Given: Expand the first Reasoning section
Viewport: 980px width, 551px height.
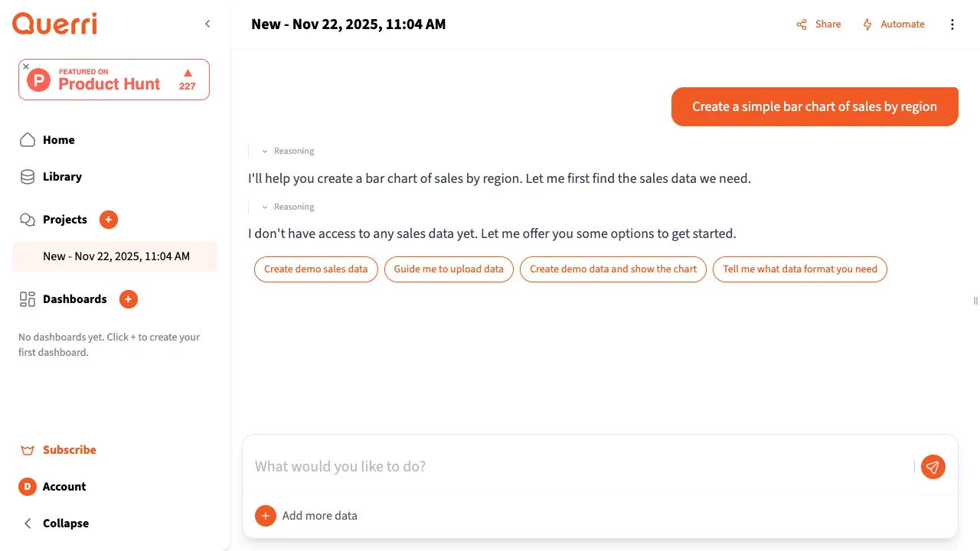Looking at the screenshot, I should tap(288, 152).
